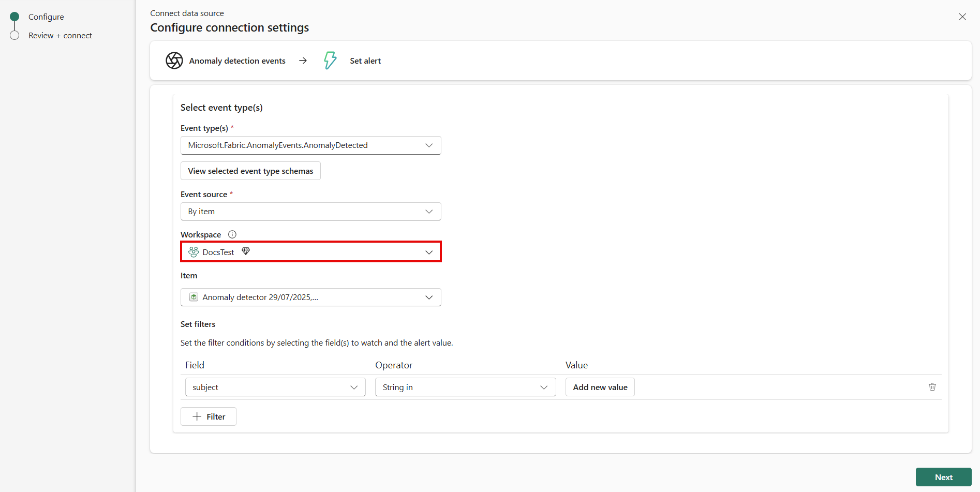Click the delete filter trash icon
Viewport: 980px width, 492px height.
[x=932, y=387]
